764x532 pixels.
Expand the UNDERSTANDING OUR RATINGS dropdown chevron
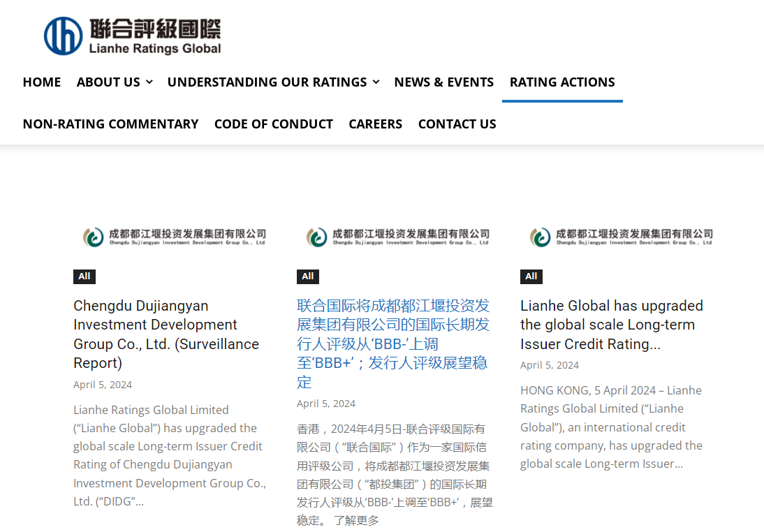(376, 82)
